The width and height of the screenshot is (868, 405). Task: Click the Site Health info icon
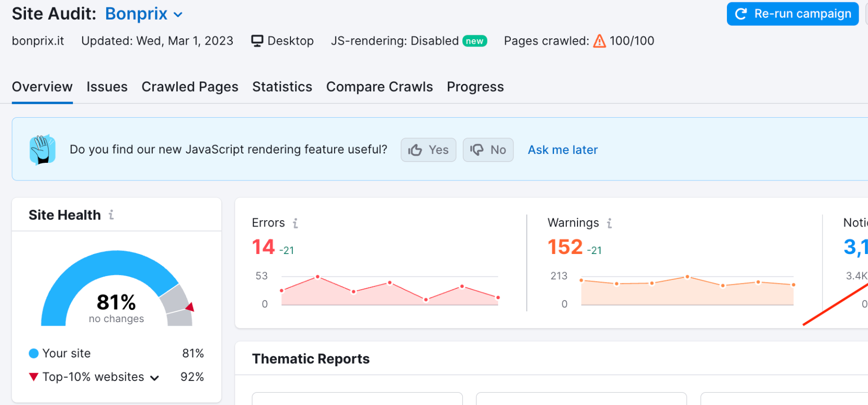tap(111, 215)
